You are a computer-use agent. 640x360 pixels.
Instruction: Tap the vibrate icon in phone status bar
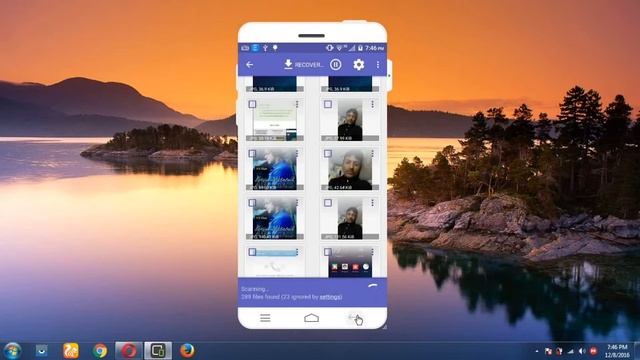(x=329, y=48)
